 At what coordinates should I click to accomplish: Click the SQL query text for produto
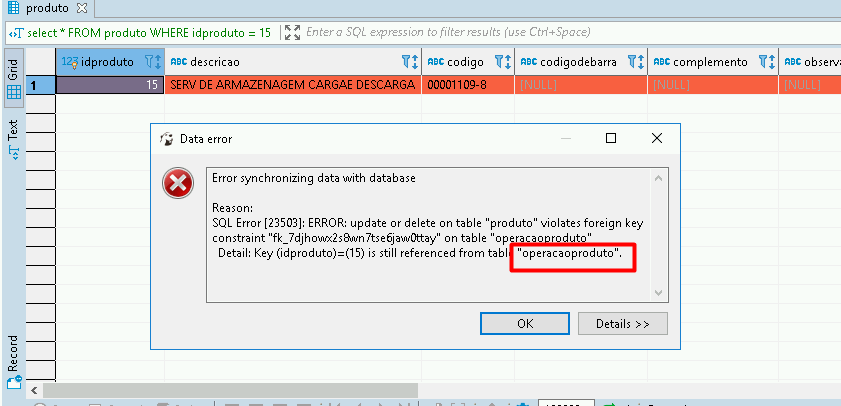[x=149, y=33]
